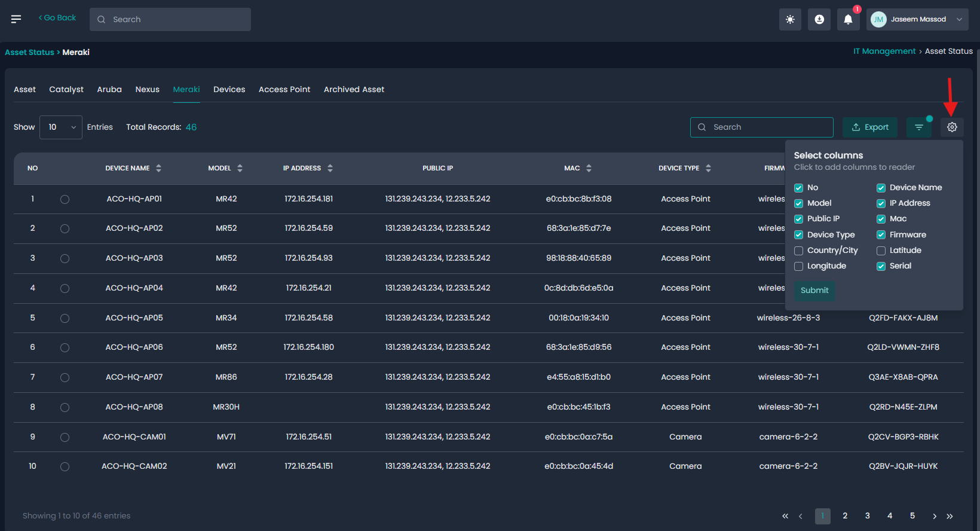Toggle light/dark theme sun icon

[790, 19]
